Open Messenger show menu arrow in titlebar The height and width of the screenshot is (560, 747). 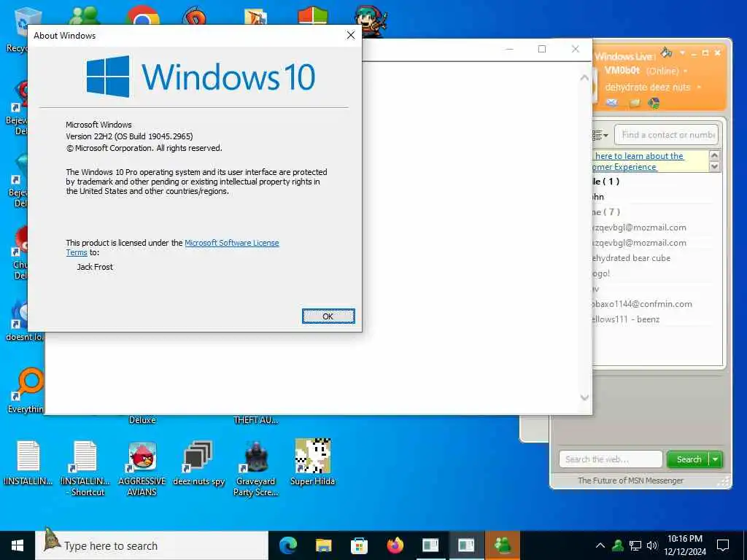tap(682, 52)
